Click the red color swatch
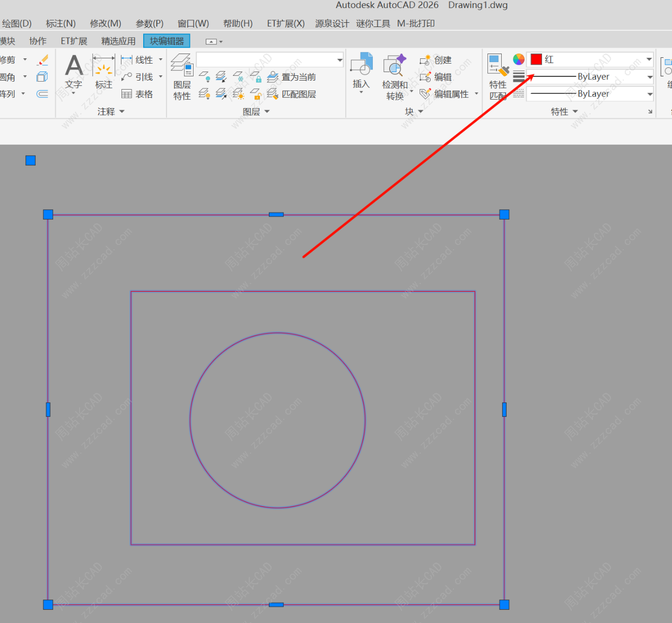Screen dimensions: 672x623 point(536,59)
